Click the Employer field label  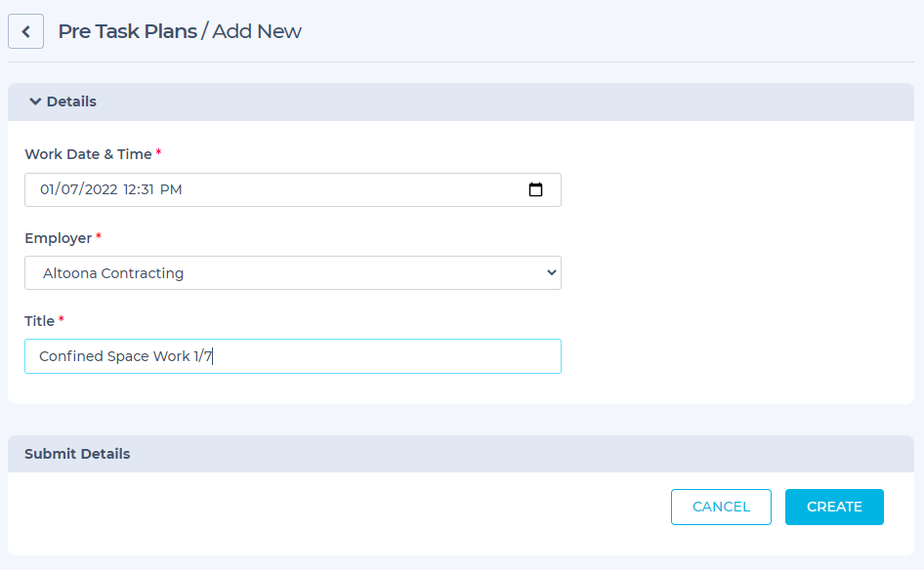(58, 238)
